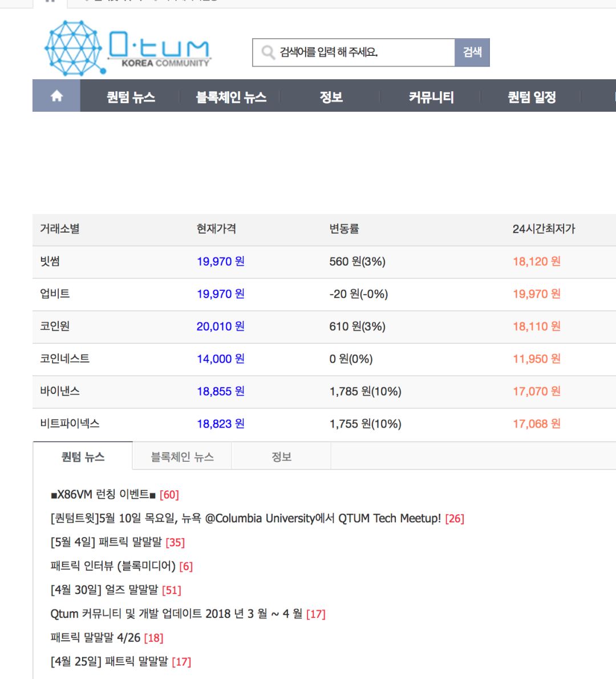Screen dimensions: 616x679
Task: Switch to the 블록체인 뉴스 tab
Action: (x=182, y=457)
